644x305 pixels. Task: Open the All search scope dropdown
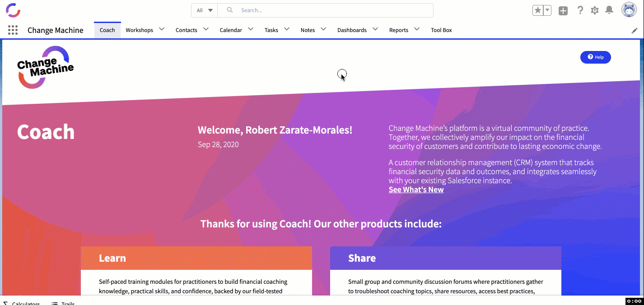pos(205,10)
